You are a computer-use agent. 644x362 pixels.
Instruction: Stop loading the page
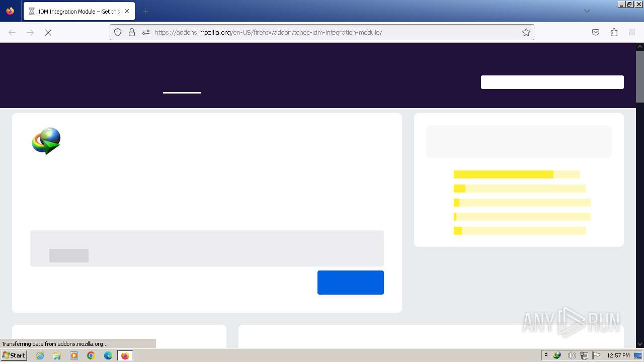coord(48,32)
